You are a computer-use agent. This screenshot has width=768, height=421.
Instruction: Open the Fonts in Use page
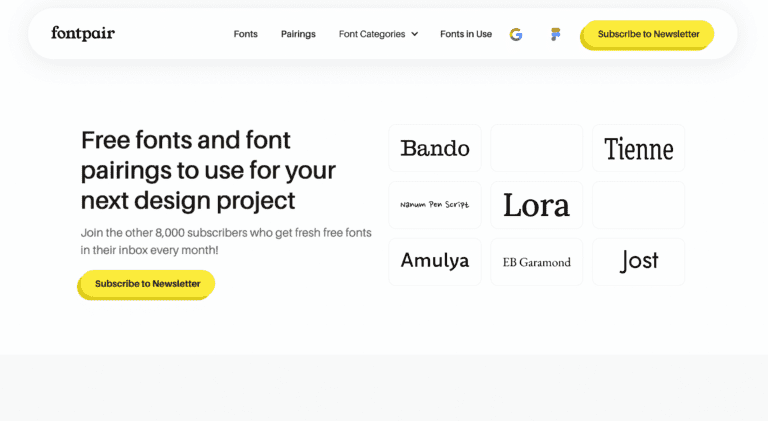[x=466, y=34]
